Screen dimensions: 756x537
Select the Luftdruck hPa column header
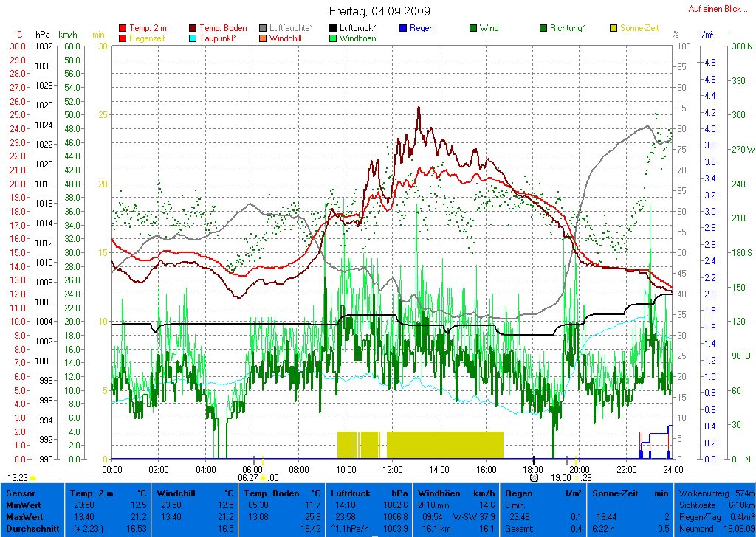pyautogui.click(x=369, y=493)
